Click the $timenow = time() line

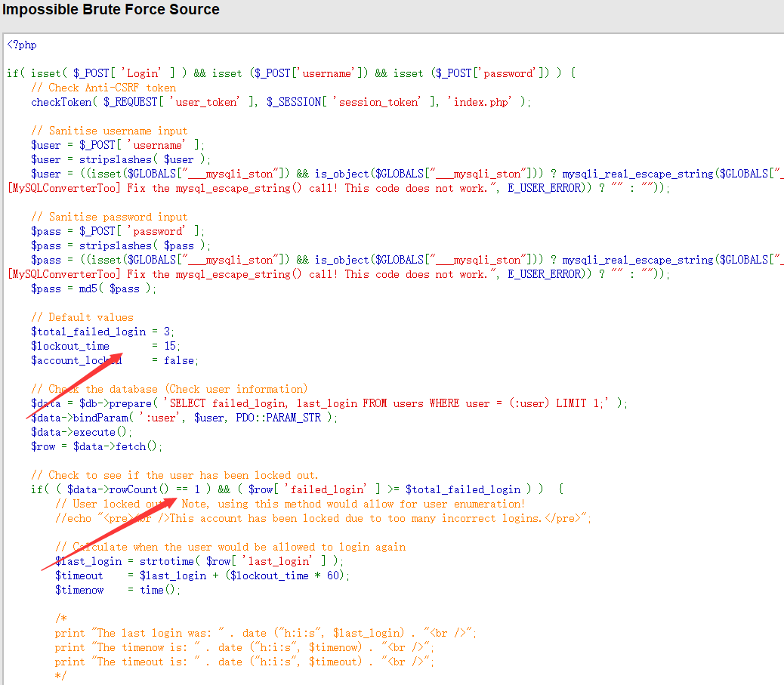point(118,590)
